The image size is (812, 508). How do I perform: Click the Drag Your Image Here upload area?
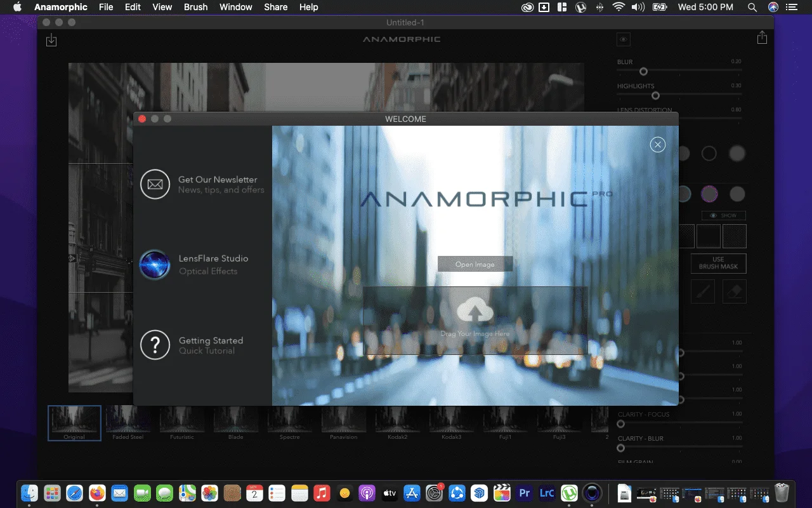[x=475, y=321]
